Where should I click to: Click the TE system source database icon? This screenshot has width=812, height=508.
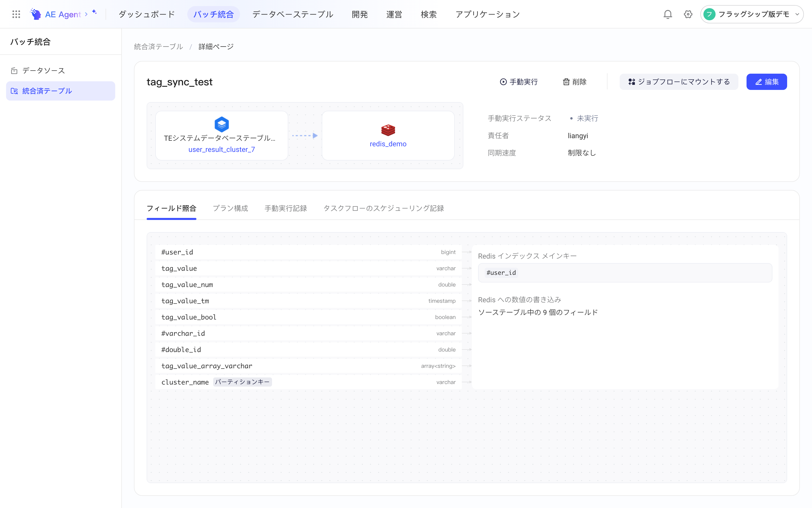pyautogui.click(x=222, y=124)
